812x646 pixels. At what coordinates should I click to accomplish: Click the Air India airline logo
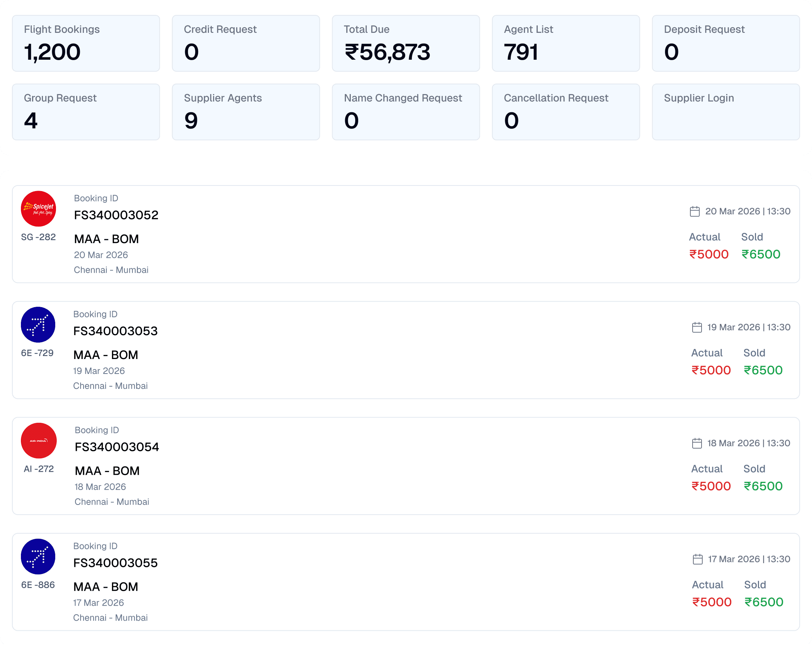point(39,441)
